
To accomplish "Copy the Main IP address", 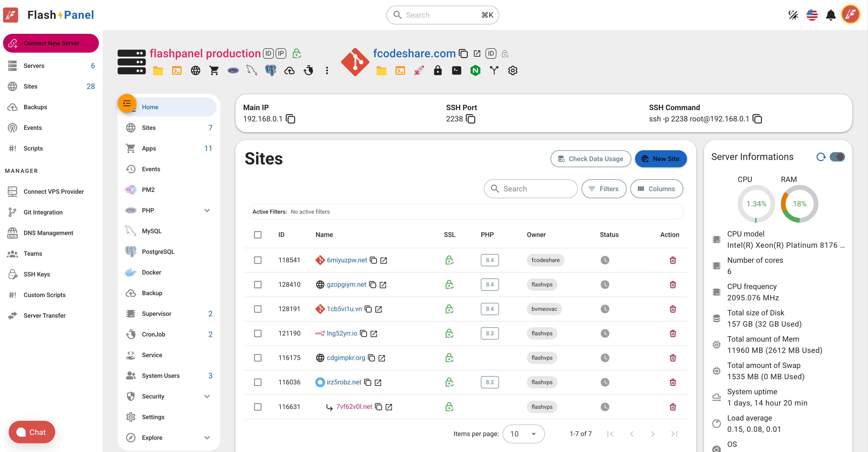I will [290, 119].
